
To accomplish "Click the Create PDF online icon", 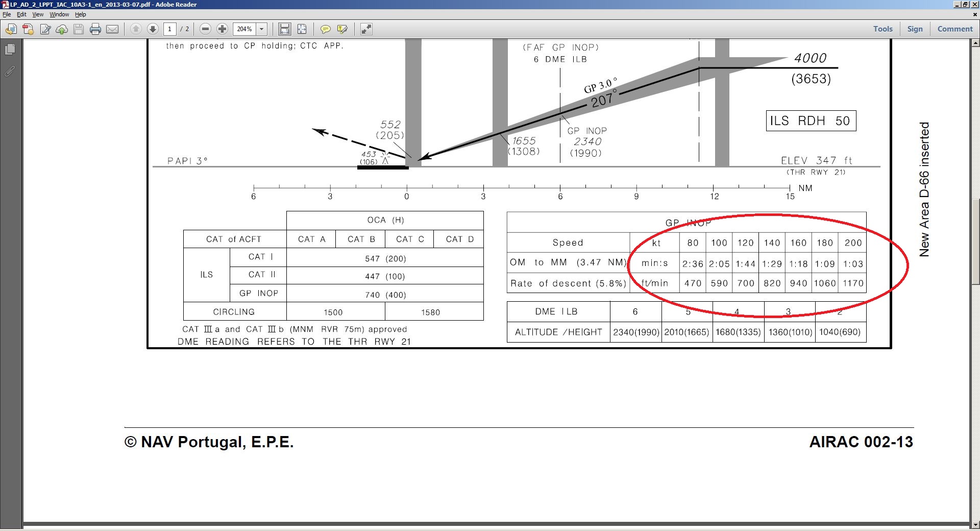I will (28, 29).
